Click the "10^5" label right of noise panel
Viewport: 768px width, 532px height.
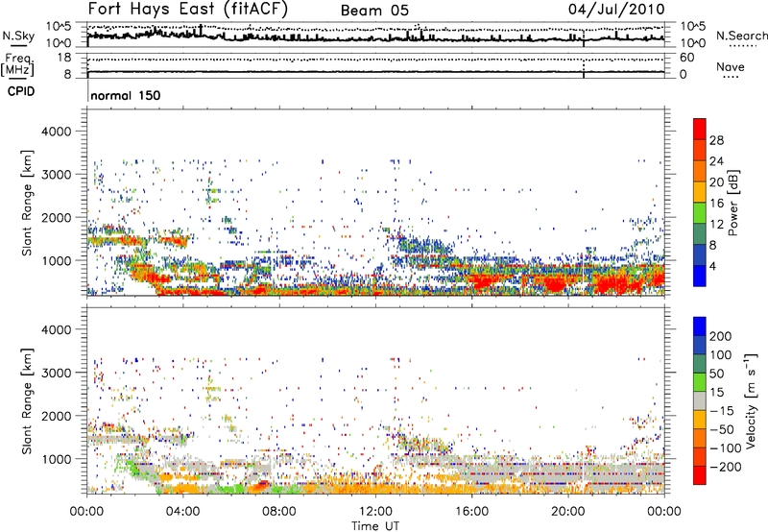[692, 26]
